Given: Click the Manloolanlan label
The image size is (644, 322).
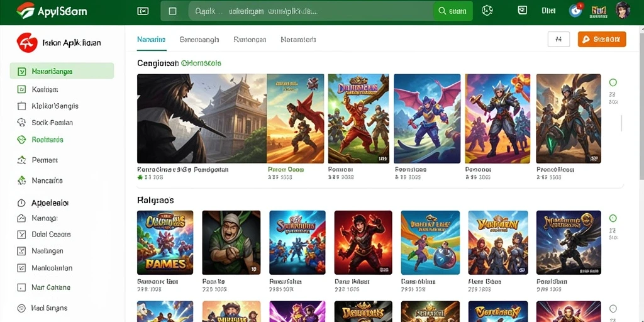Looking at the screenshot, I should (x=52, y=268).
